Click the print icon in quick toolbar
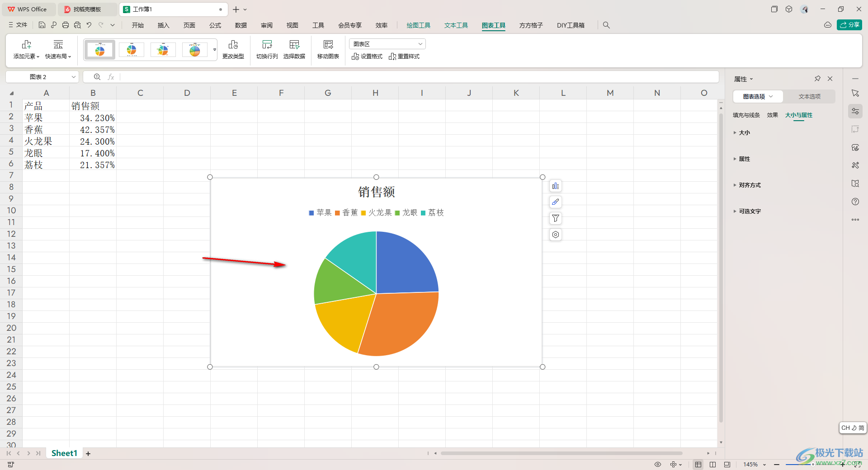 point(66,25)
